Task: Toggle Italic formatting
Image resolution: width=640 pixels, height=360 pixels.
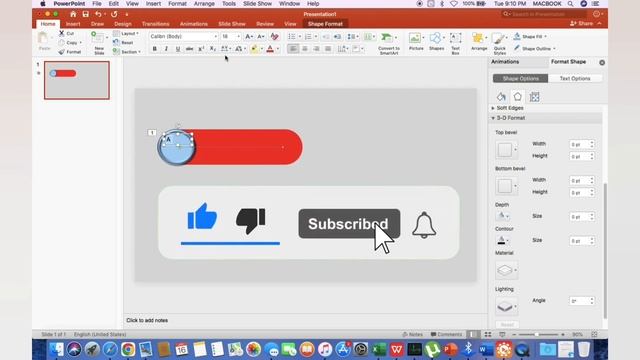Action: 166,49
